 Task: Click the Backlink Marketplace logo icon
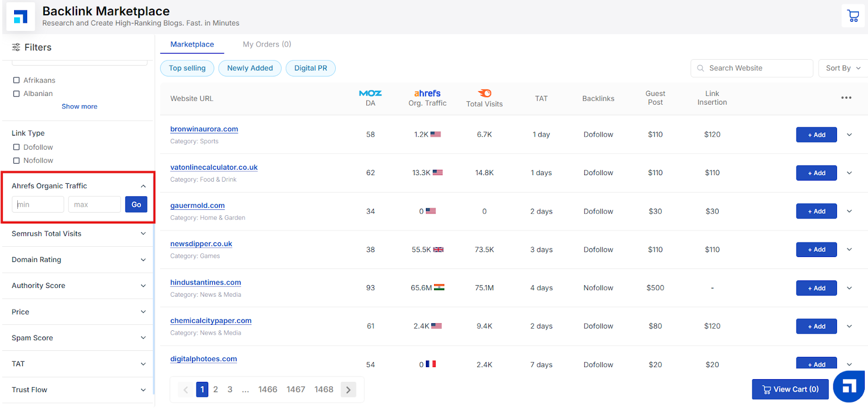pos(21,16)
